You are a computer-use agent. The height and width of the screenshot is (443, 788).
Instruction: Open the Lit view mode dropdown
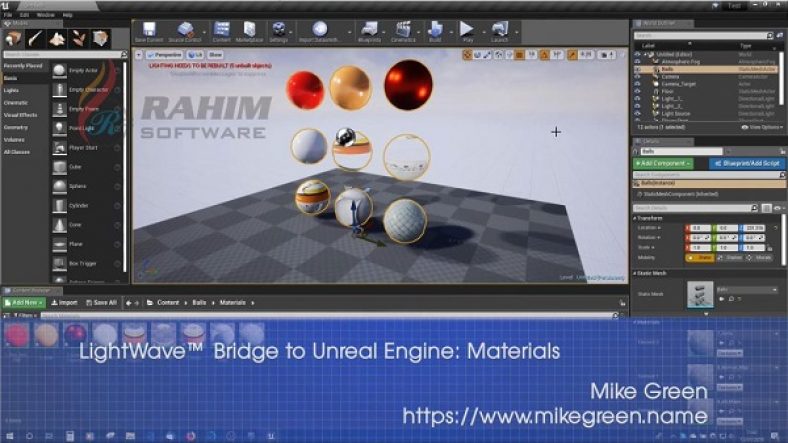click(x=195, y=55)
